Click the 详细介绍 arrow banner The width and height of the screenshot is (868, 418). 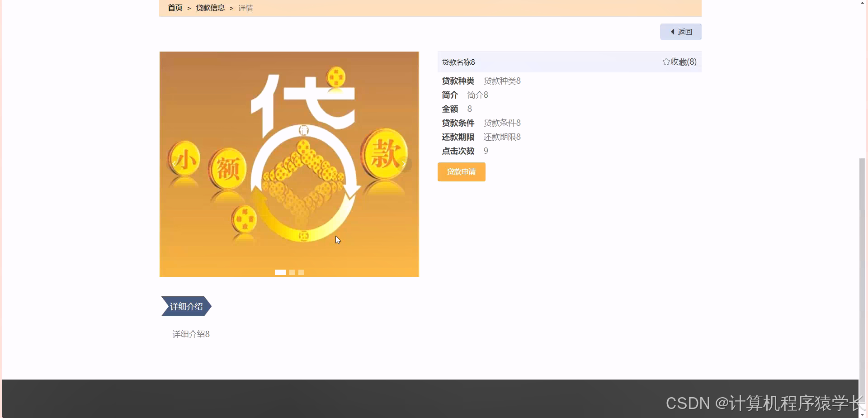[186, 306]
